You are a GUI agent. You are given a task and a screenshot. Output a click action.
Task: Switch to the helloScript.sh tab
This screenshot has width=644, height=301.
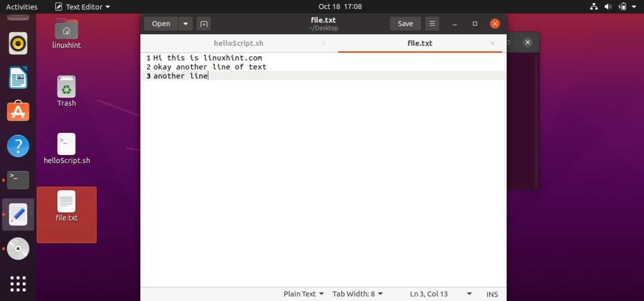[x=238, y=43]
